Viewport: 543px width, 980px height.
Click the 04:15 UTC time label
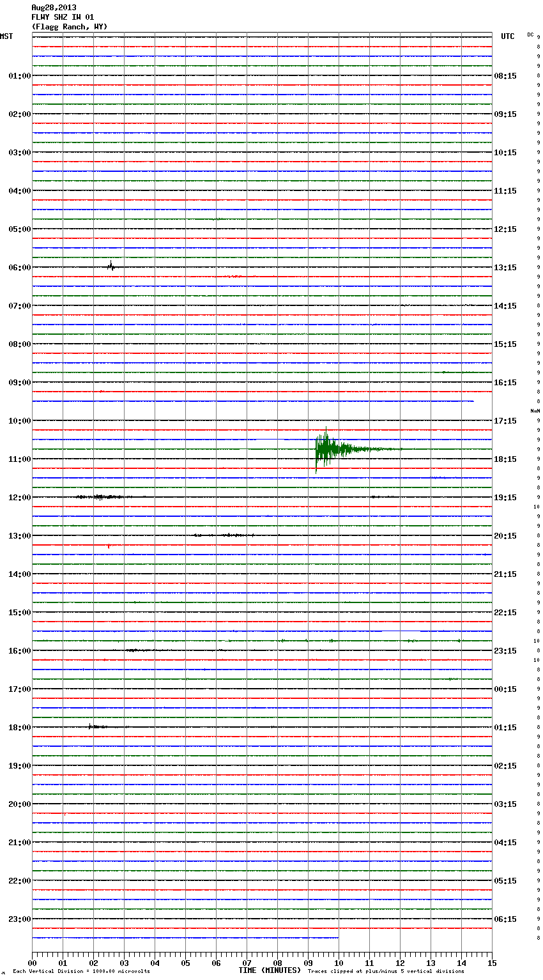tap(505, 843)
